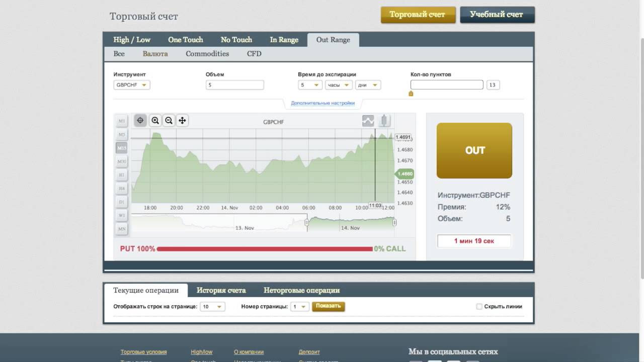The width and height of the screenshot is (644, 362).
Task: Set chart timeframe to D1
Action: coord(122,202)
